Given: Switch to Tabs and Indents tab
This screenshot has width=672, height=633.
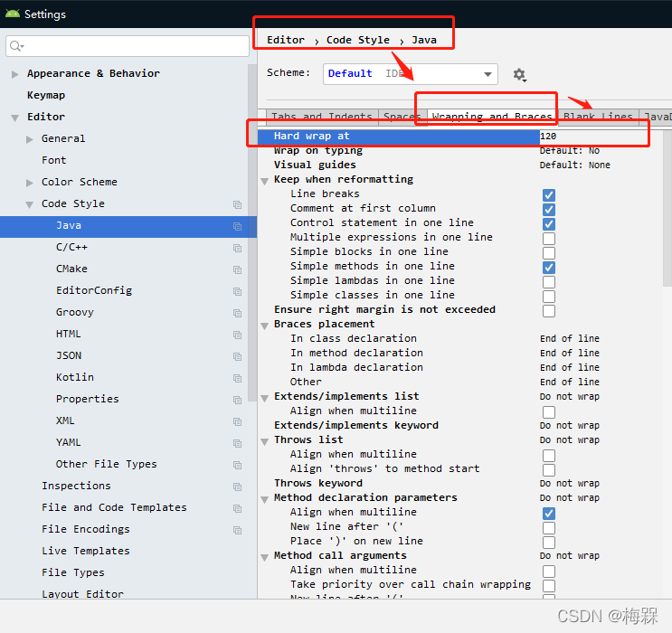Looking at the screenshot, I should coord(322,117).
